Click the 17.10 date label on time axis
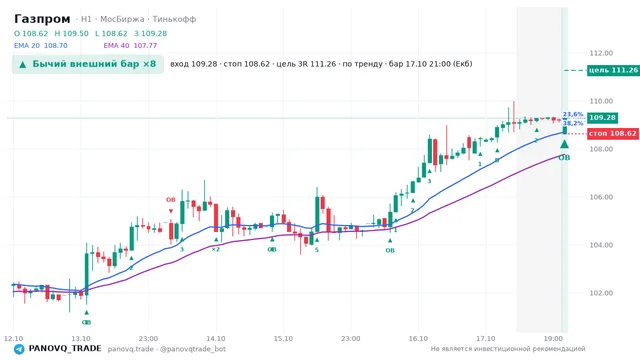The image size is (640, 360). pos(485,338)
